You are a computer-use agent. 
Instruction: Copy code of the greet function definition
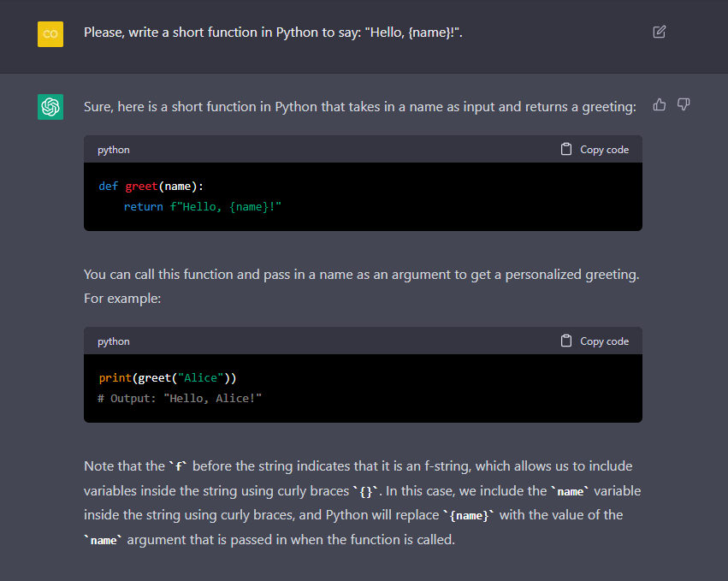[x=595, y=150]
